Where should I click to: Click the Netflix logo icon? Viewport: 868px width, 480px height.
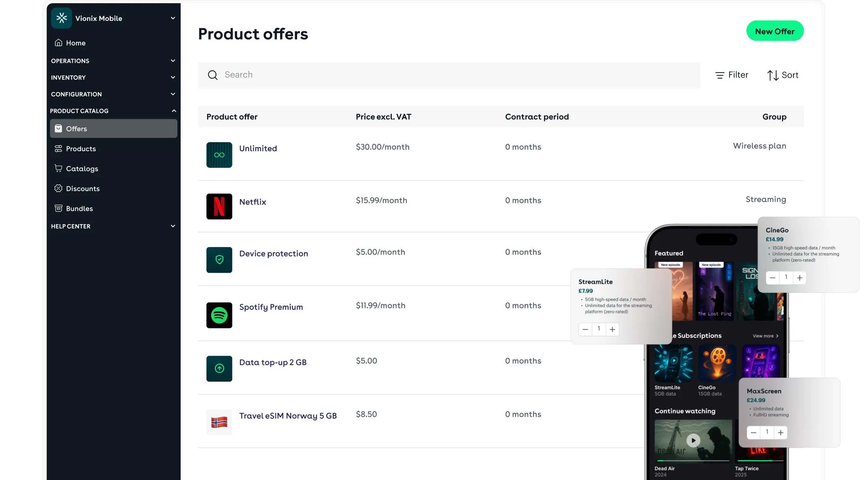tap(219, 206)
